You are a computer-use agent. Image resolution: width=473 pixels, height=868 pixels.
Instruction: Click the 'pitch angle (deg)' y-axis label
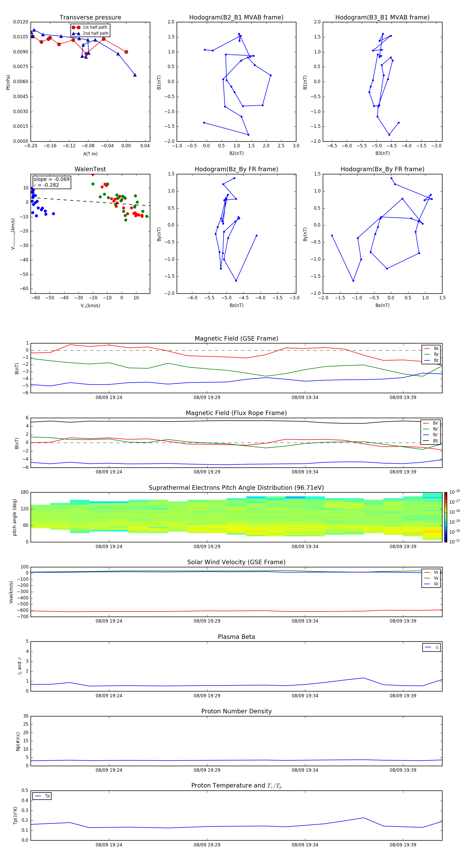14,517
